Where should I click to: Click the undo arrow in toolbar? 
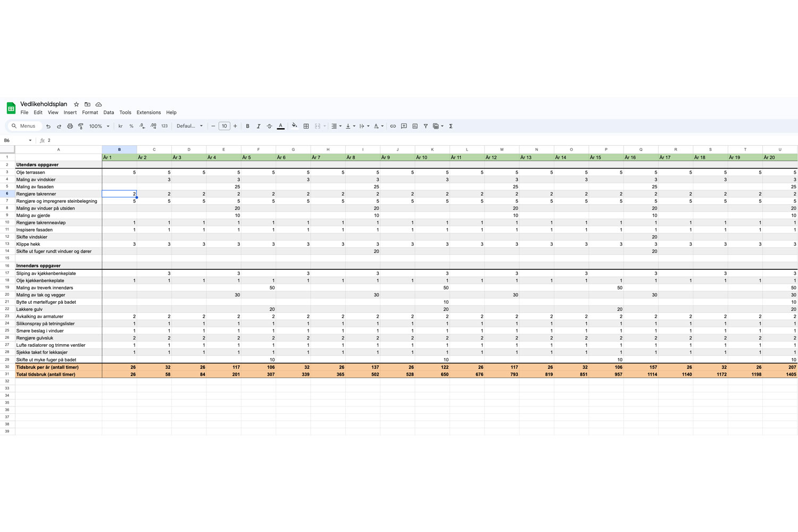click(x=48, y=126)
